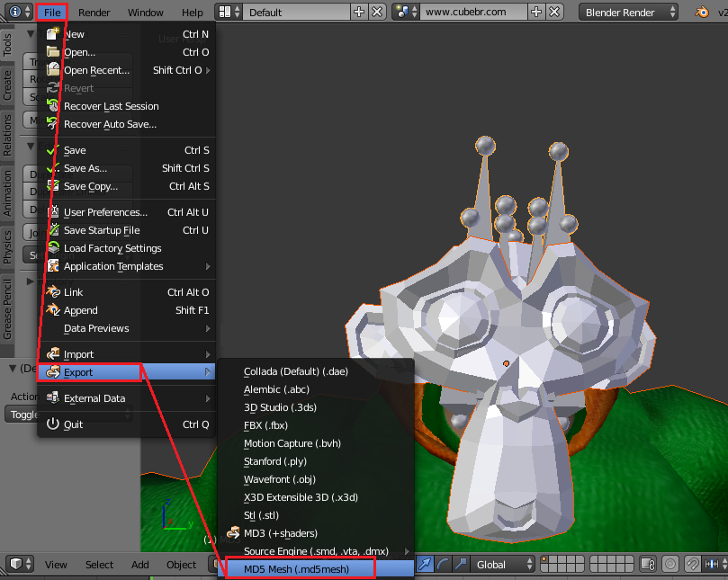Select Save As... menu entry
The image size is (728, 580).
coord(127,168)
